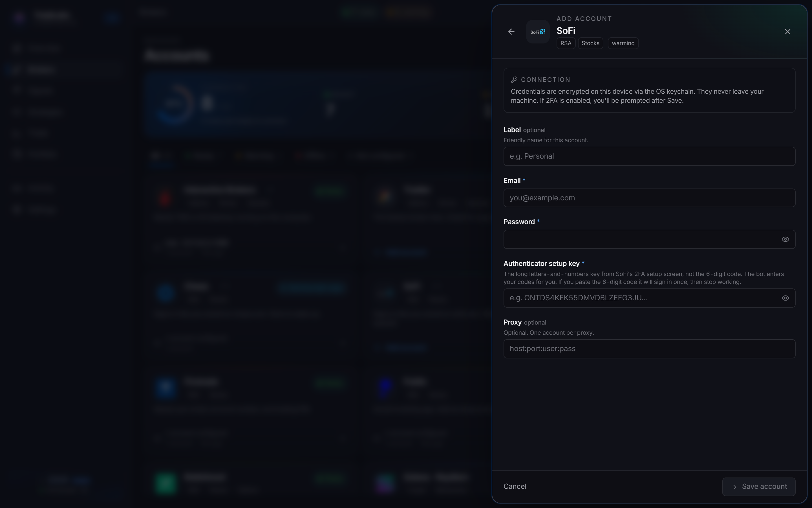The width and height of the screenshot is (812, 508).
Task: Click the Label field caption
Action: point(512,130)
